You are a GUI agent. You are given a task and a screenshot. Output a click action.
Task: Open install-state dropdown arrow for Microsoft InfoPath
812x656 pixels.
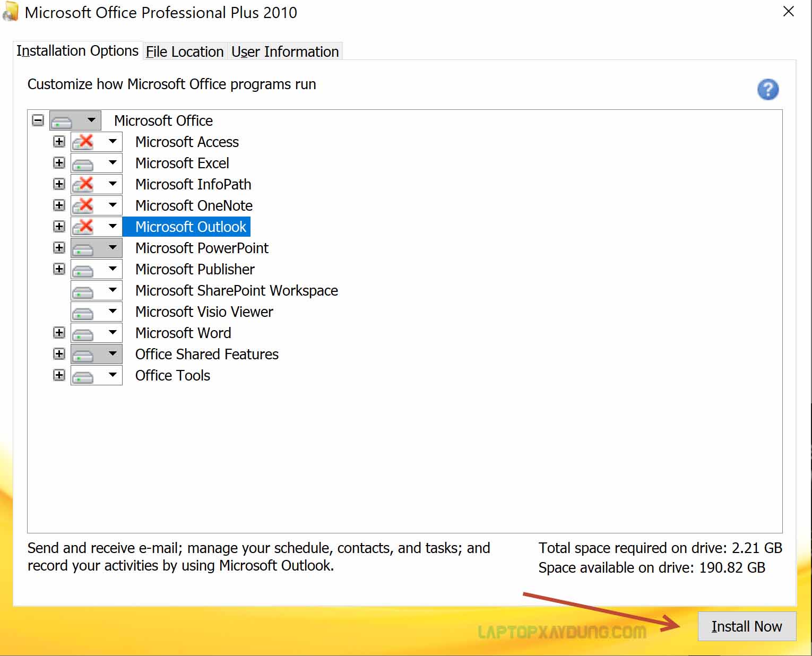tap(113, 184)
